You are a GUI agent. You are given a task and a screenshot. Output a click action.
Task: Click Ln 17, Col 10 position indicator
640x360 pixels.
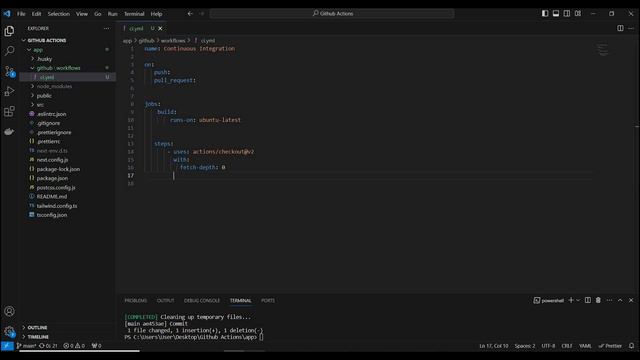(x=493, y=346)
